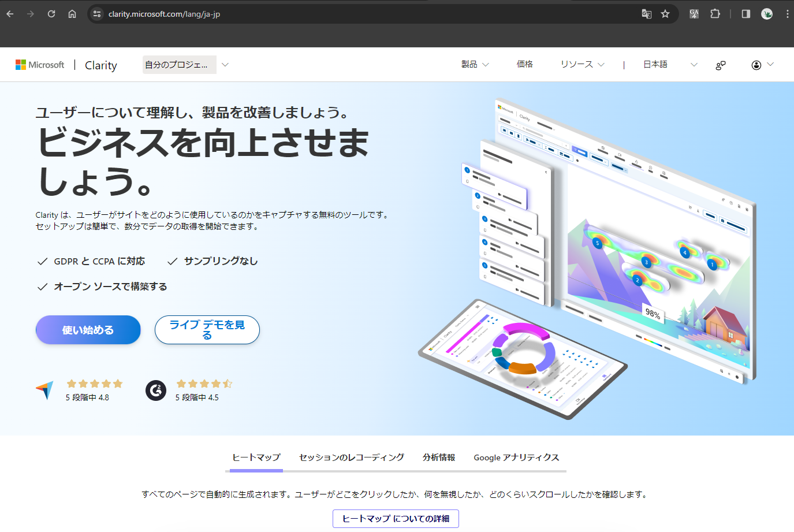Screen dimensions: 794x532
Task: Open the Extensions puzzle icon
Action: pos(715,14)
